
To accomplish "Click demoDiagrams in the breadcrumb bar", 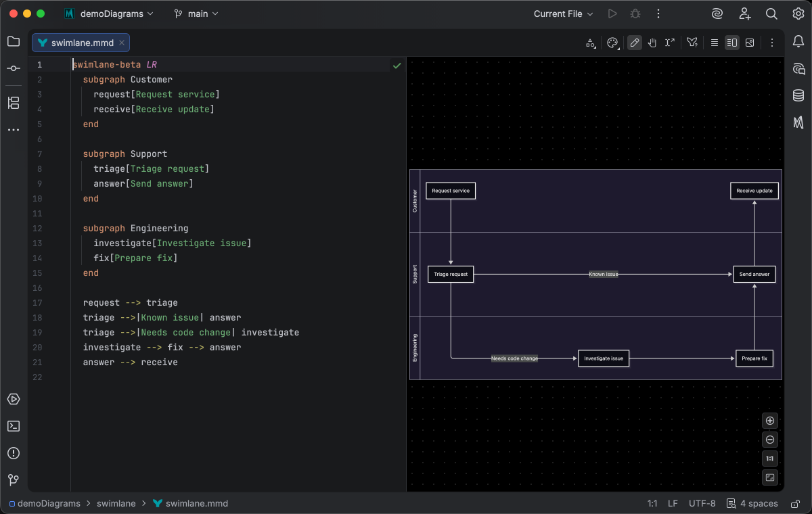I will click(x=45, y=504).
